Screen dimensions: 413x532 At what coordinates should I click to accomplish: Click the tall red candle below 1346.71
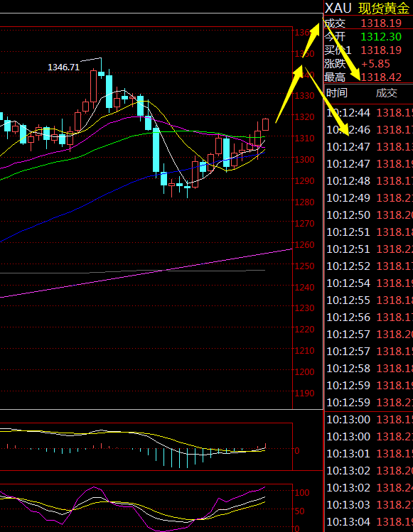(93, 89)
